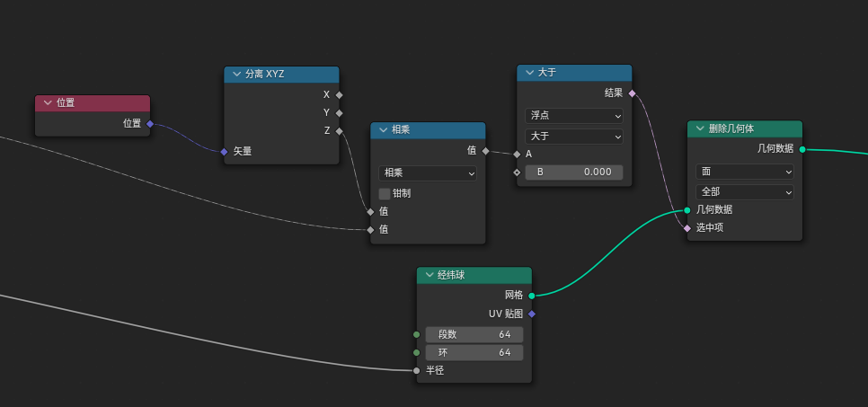Click the 段数 value field
868x407 pixels.
[x=474, y=334]
